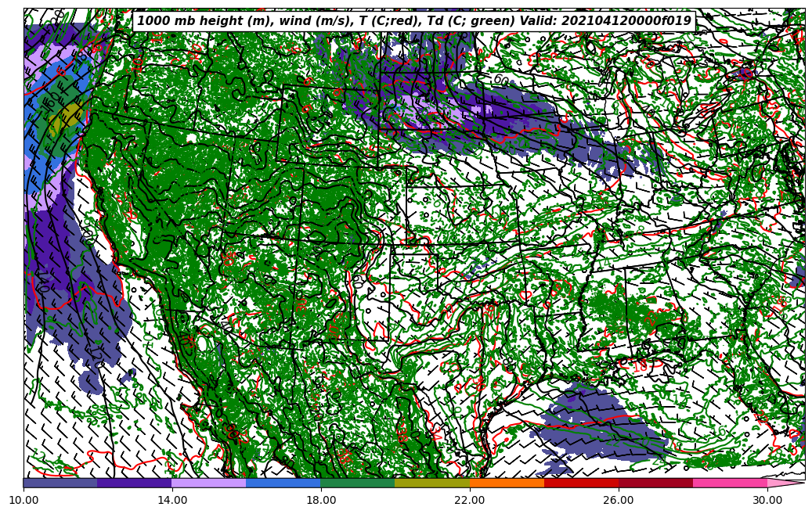The width and height of the screenshot is (812, 514).
Task: Click the 30.00 colorbar tick label
Action: pyautogui.click(x=767, y=499)
